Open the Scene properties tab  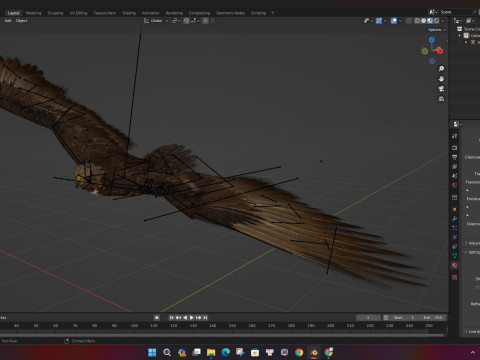pos(455,176)
